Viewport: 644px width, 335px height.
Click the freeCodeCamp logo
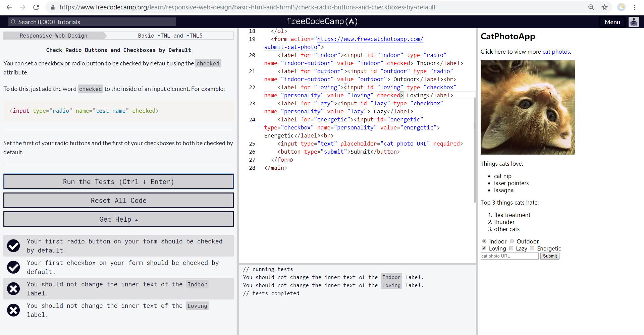point(322,21)
